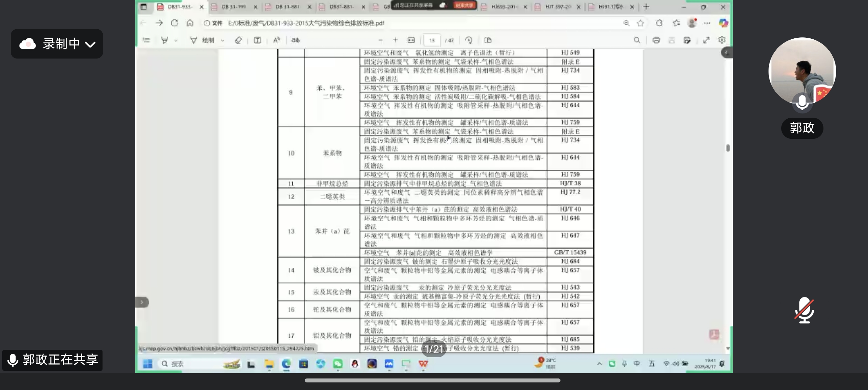This screenshot has width=868, height=390.
Task: Click the zoom in plus button
Action: 396,40
